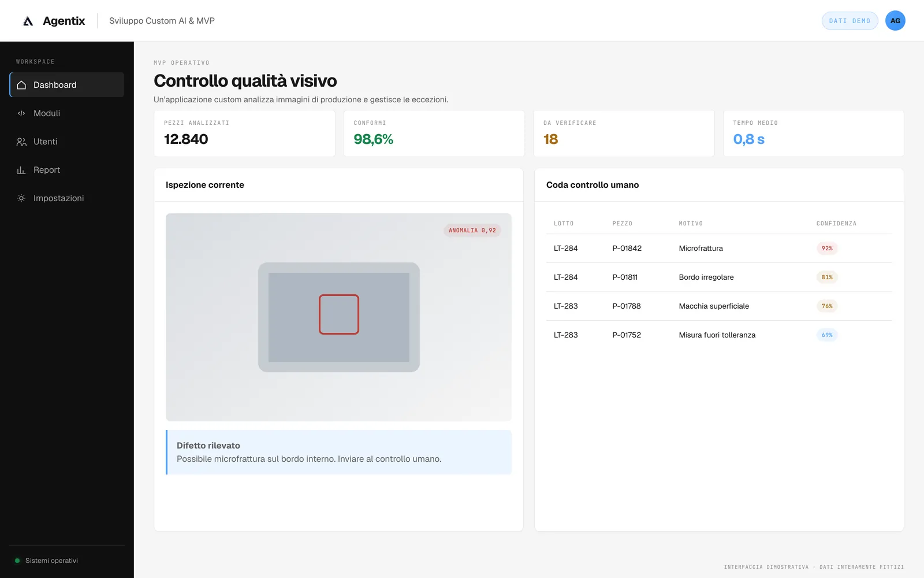
Task: Click the Sistemi operativi status text
Action: 51,561
